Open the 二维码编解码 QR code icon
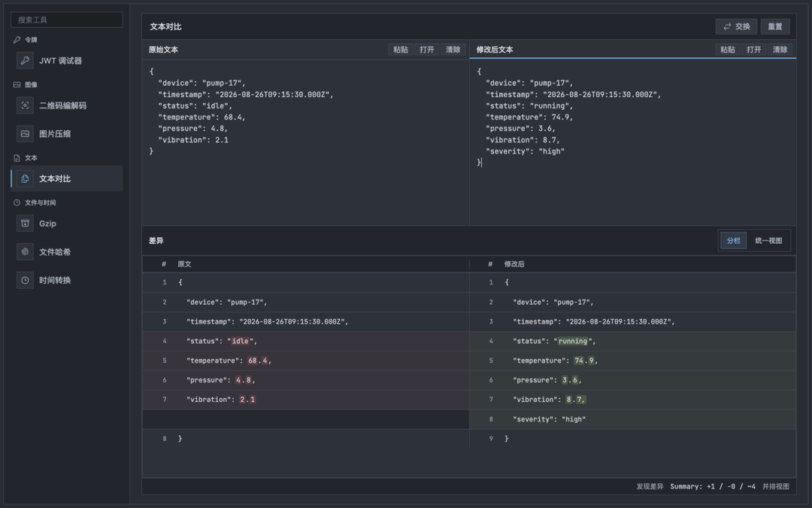The image size is (812, 508). (25, 105)
